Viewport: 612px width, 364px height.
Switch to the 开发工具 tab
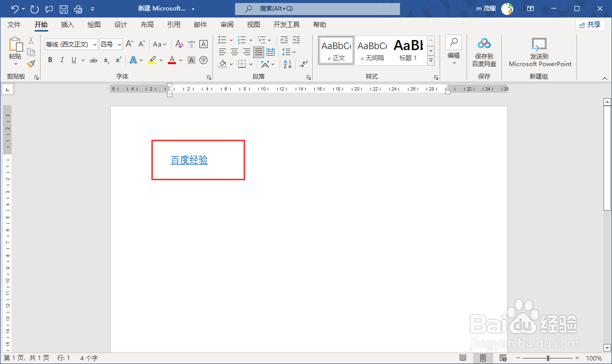click(287, 25)
